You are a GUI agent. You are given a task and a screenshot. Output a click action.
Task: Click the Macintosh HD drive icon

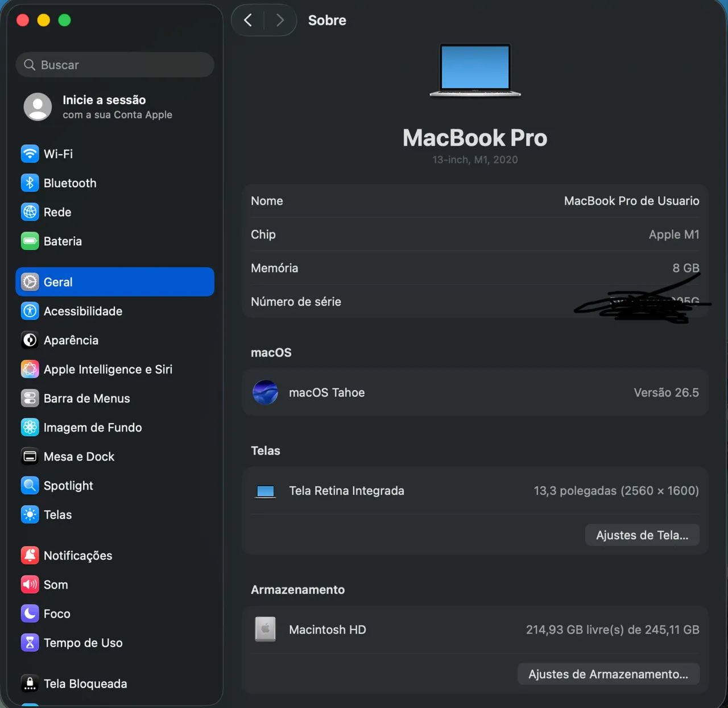click(x=265, y=629)
